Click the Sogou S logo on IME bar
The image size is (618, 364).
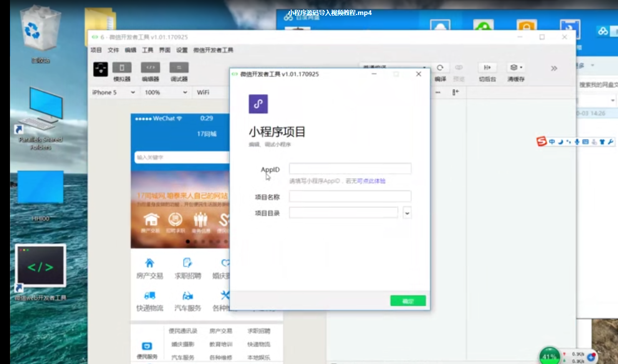tap(542, 142)
